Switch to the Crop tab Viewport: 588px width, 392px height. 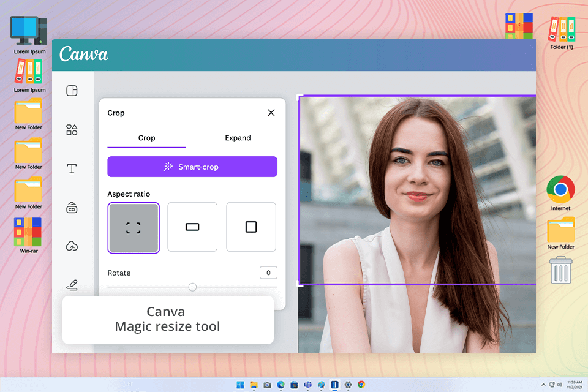point(146,138)
